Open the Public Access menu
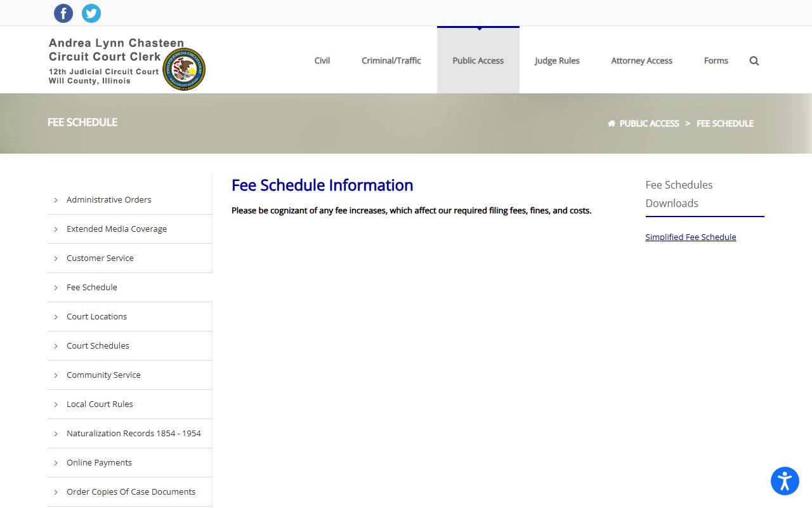The image size is (812, 508). (x=478, y=61)
